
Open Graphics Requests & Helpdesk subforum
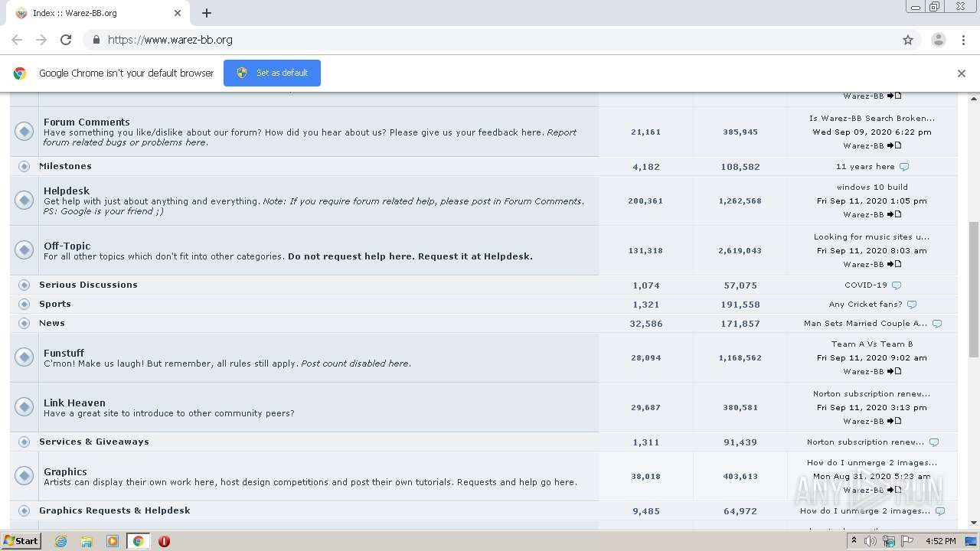click(x=115, y=510)
